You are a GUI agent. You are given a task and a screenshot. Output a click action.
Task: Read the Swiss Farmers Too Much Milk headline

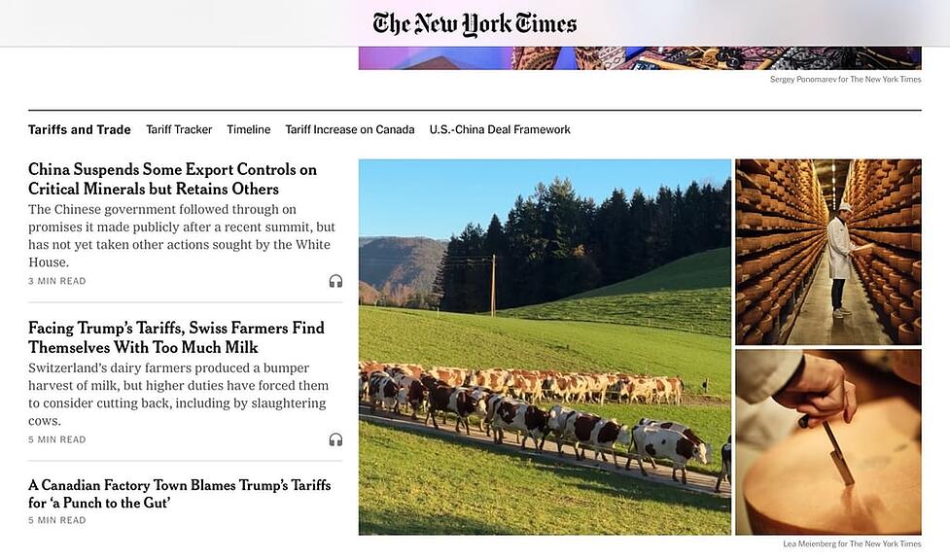pos(176,337)
